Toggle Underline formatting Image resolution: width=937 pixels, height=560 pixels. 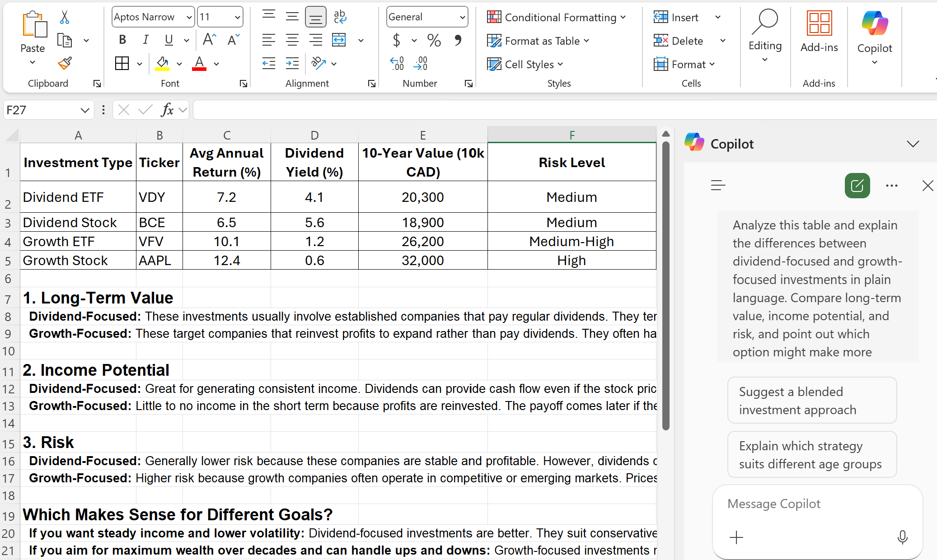tap(168, 40)
